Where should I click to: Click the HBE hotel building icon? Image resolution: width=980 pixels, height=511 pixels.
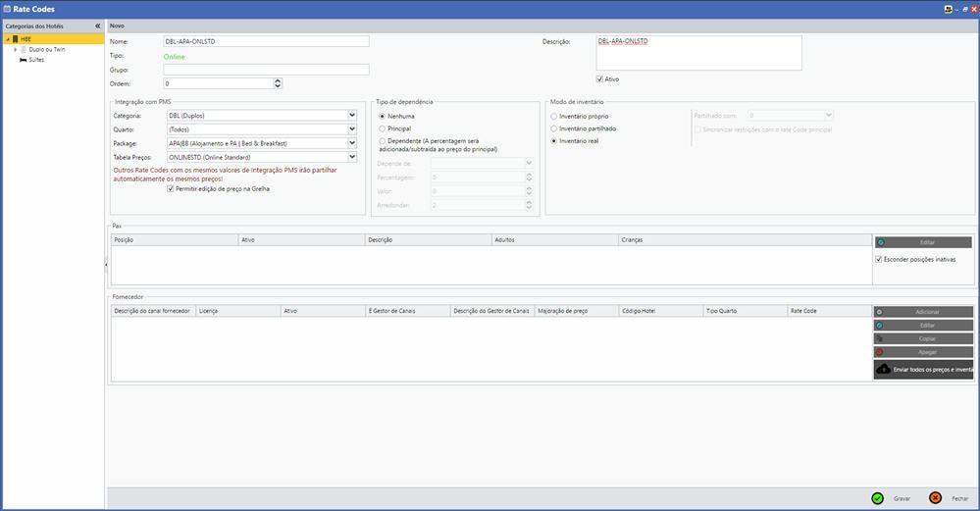(16, 40)
